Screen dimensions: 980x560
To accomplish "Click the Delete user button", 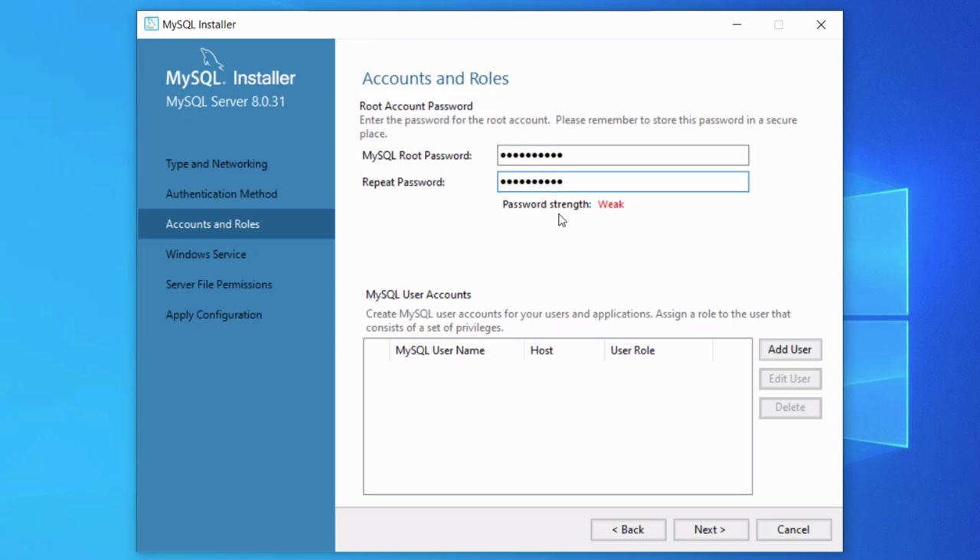I will (x=789, y=408).
